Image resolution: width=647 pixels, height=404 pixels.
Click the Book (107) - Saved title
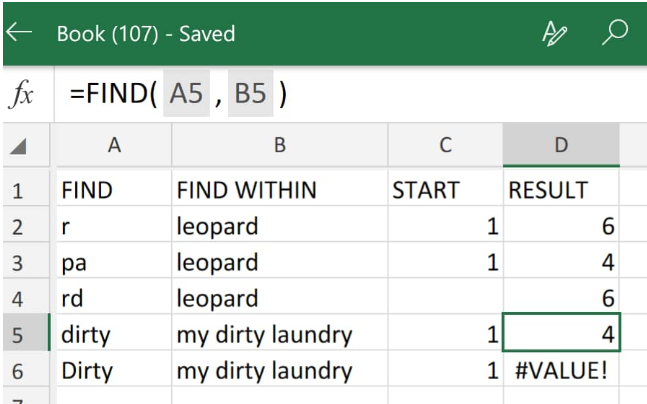pyautogui.click(x=146, y=33)
